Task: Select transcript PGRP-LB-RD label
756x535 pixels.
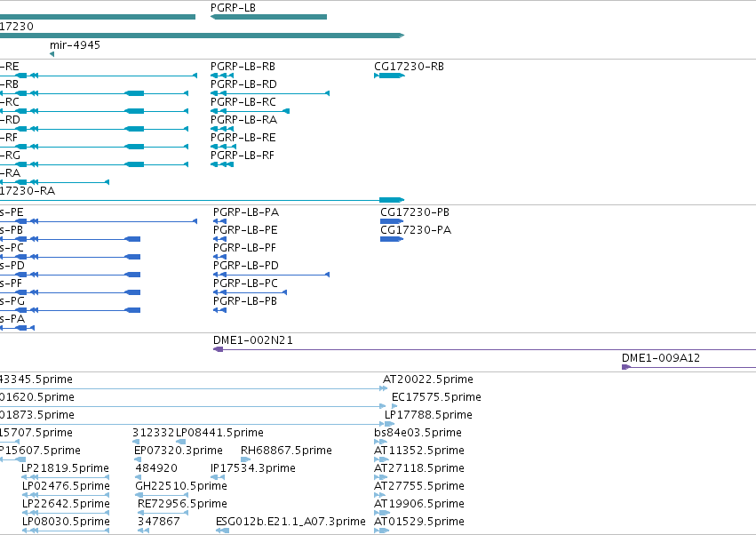Action: point(243,84)
